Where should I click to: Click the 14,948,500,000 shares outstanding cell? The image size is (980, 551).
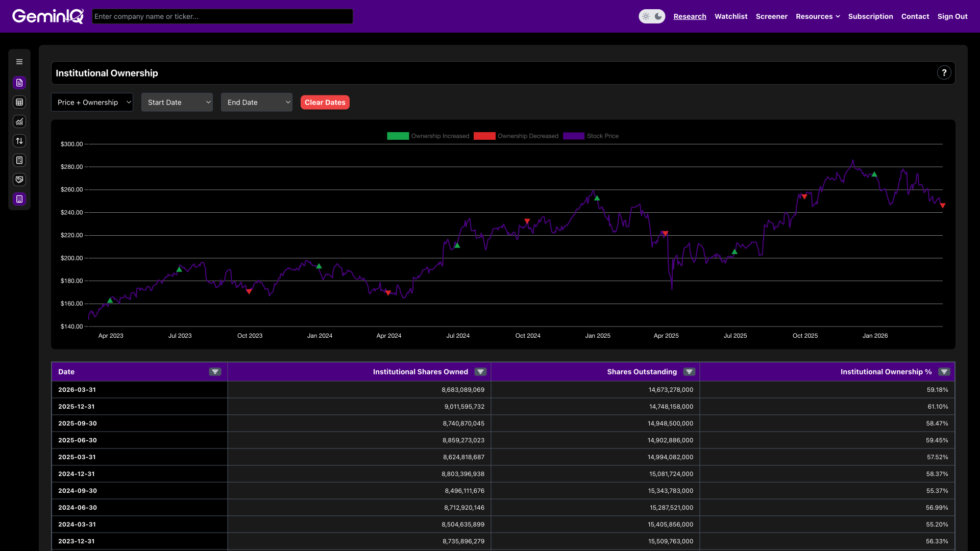click(x=595, y=423)
